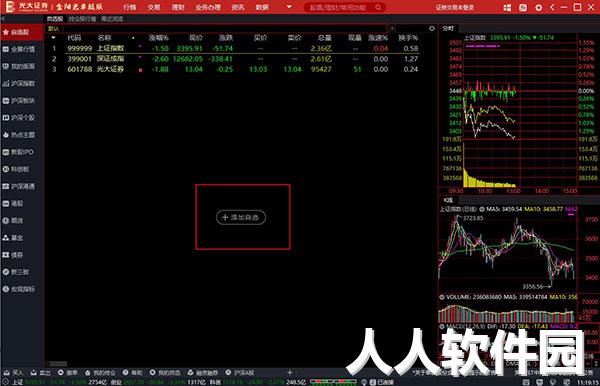Screen dimensions: 600x386
Task: Click the settings gear in title bar
Action: (538, 7)
